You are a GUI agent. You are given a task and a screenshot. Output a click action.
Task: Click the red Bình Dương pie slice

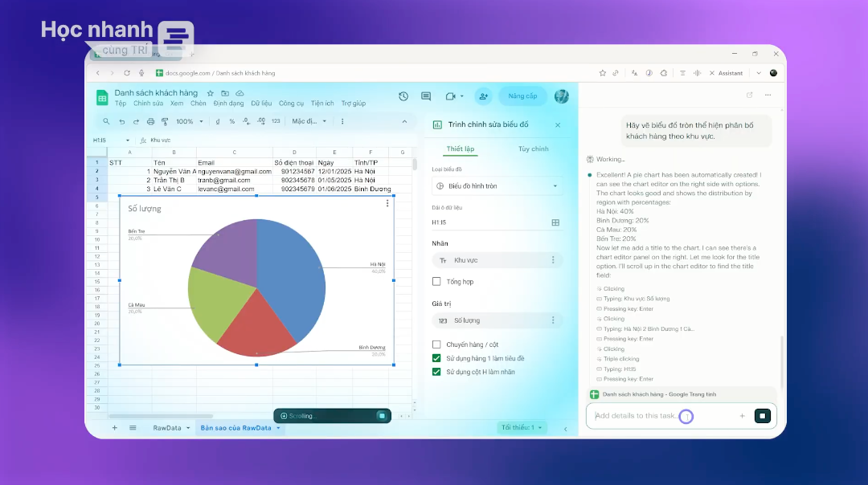256,331
